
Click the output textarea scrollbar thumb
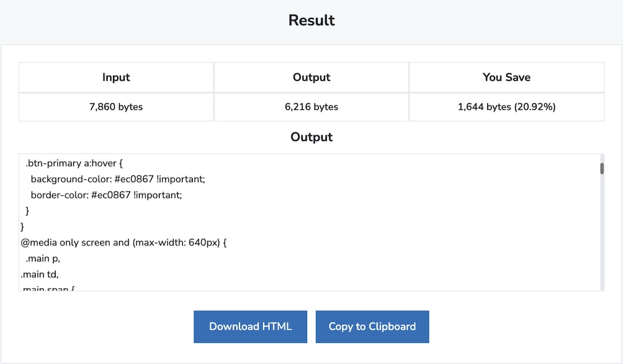tap(601, 167)
